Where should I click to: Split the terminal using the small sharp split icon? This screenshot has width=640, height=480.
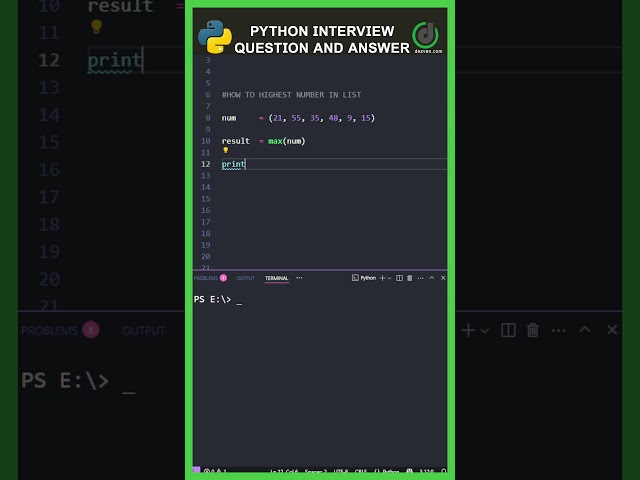tap(399, 278)
